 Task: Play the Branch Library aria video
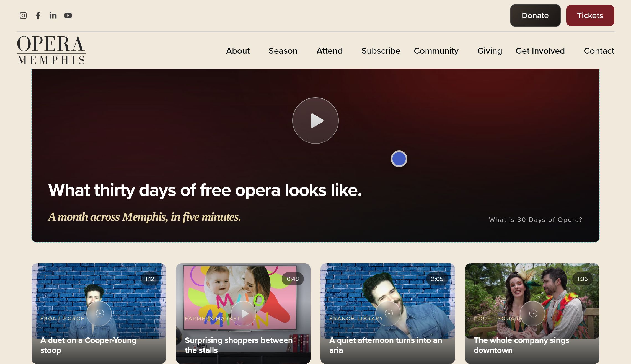388,313
